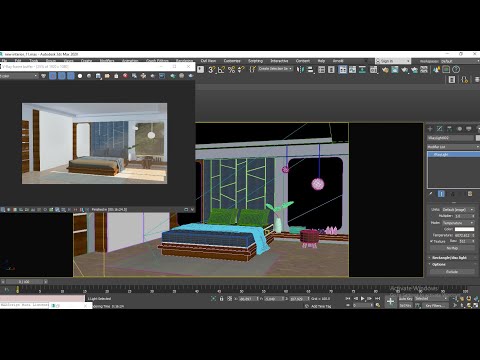This screenshot has width=480, height=360.
Task: Click the Multiplier value field
Action: click(463, 216)
